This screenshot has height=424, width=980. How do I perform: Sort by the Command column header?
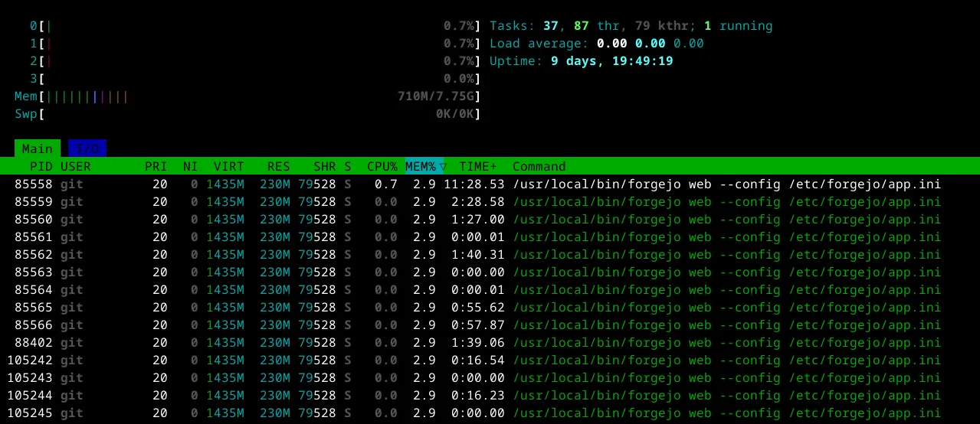click(x=539, y=166)
